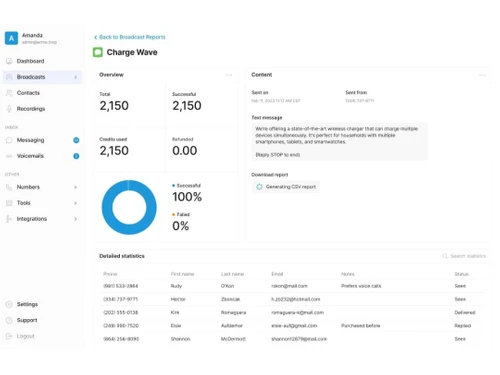Click the Dashboard sidebar icon
The height and width of the screenshot is (375, 500).
coord(9,61)
